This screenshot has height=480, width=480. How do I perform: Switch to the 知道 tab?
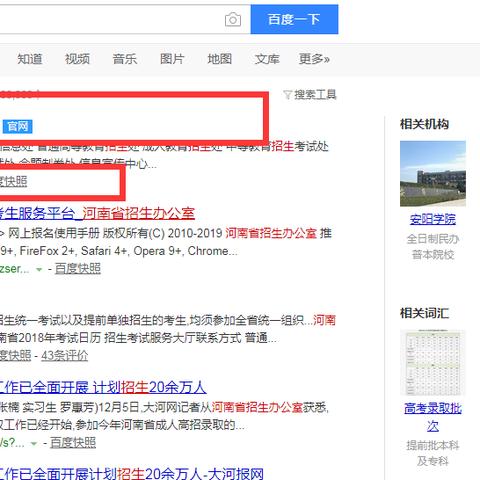coord(30,59)
